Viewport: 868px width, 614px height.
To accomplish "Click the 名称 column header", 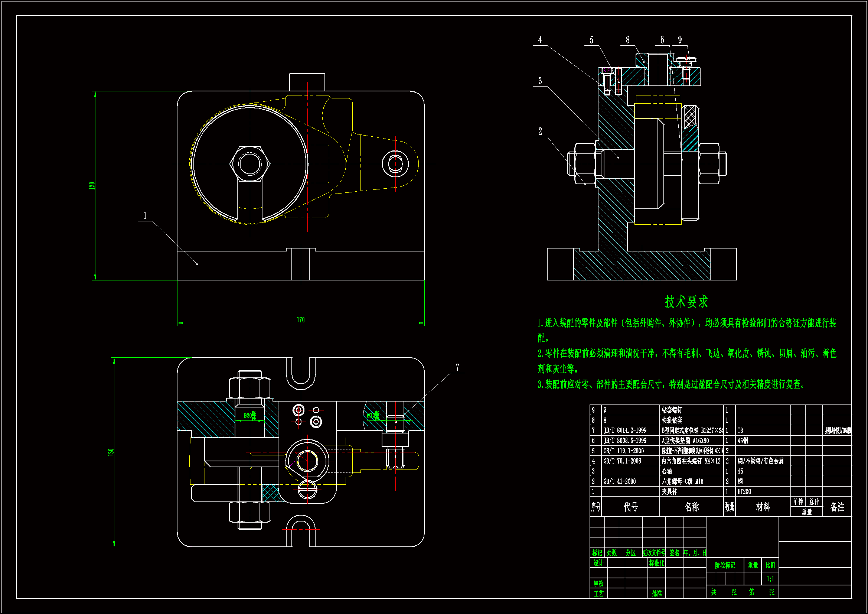I will point(691,507).
